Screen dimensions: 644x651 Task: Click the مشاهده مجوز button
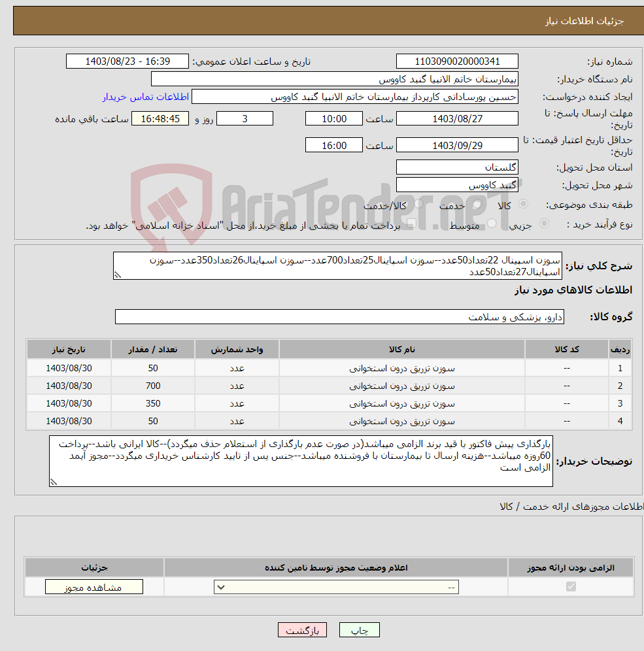[x=94, y=587]
